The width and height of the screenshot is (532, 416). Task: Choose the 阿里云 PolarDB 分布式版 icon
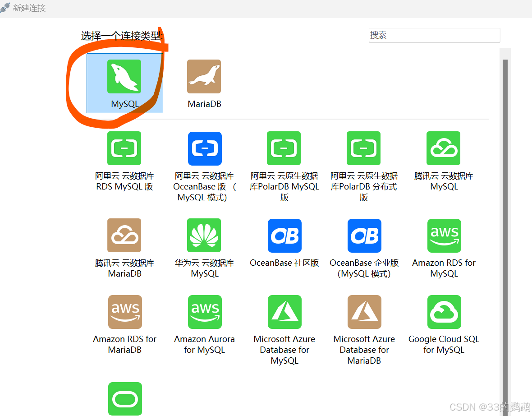[363, 148]
